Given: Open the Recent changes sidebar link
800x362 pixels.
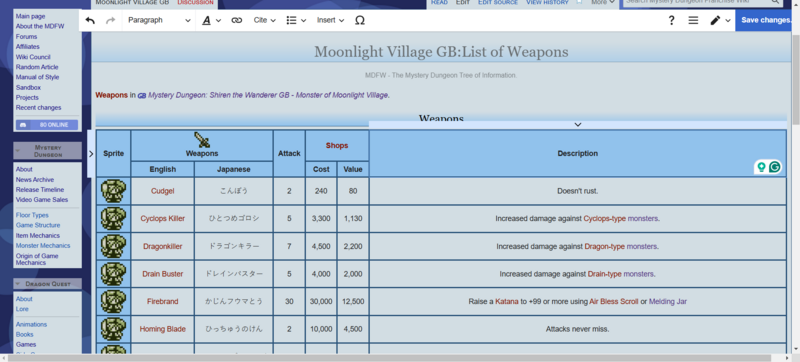Looking at the screenshot, I should [38, 108].
